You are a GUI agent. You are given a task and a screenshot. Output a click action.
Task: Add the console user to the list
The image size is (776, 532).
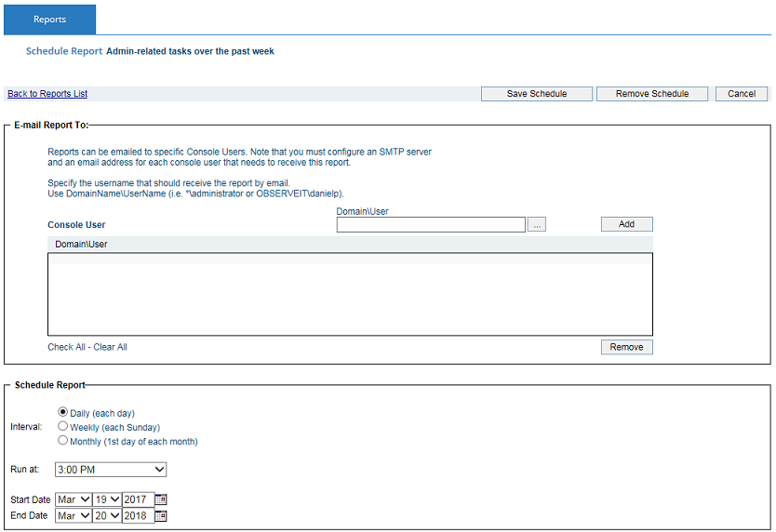[626, 224]
